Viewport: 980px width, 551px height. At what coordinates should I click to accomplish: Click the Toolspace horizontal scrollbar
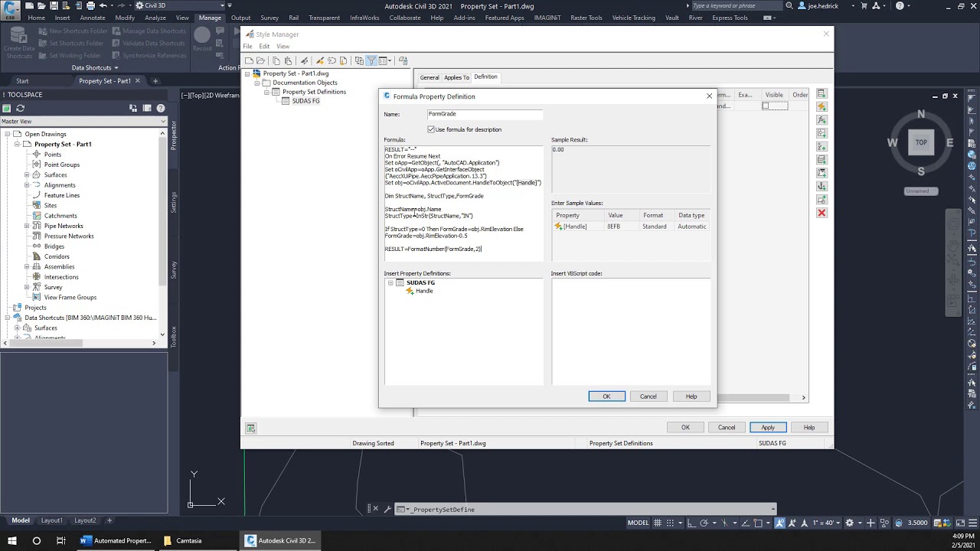point(46,343)
